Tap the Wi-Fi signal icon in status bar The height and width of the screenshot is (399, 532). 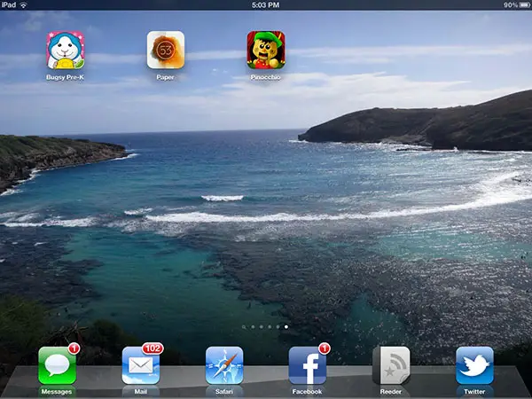coord(23,5)
